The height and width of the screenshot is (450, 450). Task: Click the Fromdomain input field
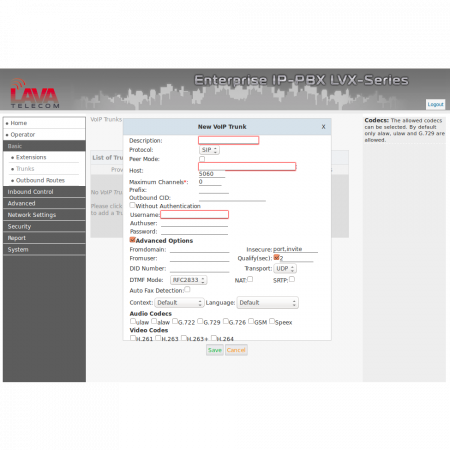coord(199,249)
